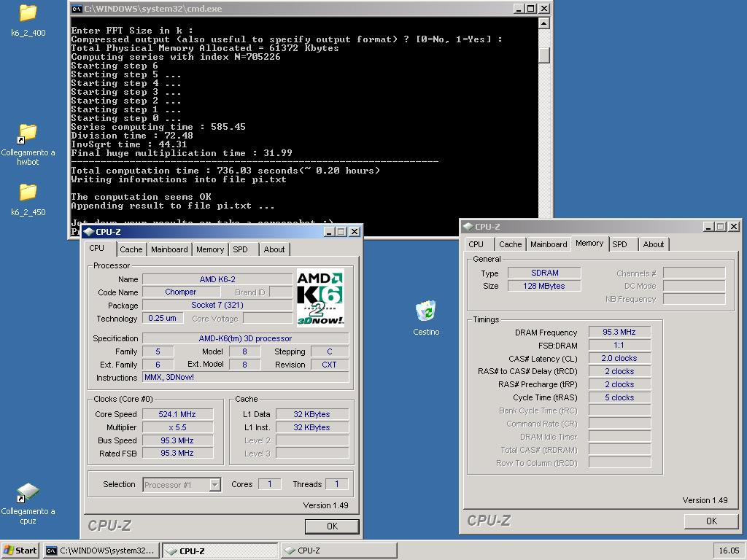Open the Windows Start menu
Screen dimensions: 747x560
click(x=20, y=551)
